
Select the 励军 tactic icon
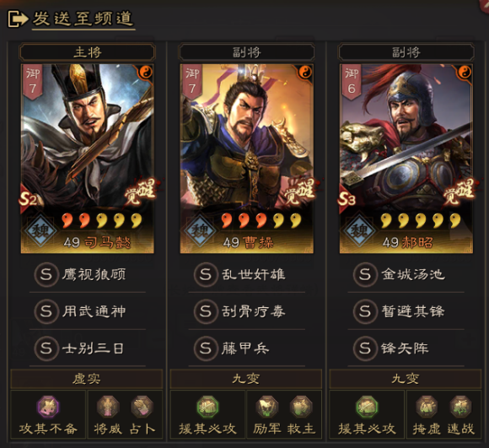(x=267, y=407)
